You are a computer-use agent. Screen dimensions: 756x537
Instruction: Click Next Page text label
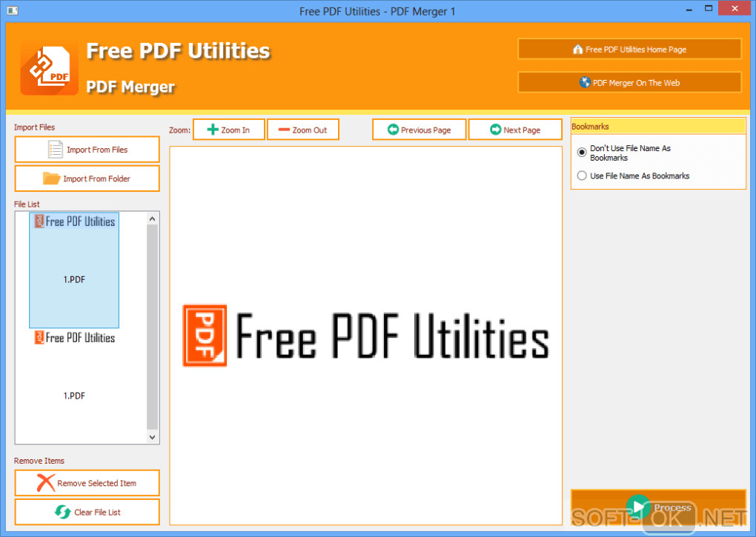tap(522, 130)
